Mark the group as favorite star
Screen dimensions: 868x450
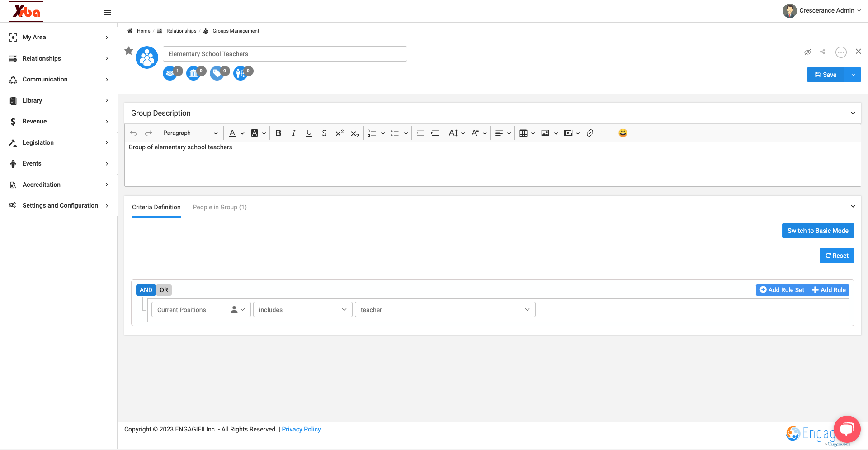pyautogui.click(x=129, y=51)
